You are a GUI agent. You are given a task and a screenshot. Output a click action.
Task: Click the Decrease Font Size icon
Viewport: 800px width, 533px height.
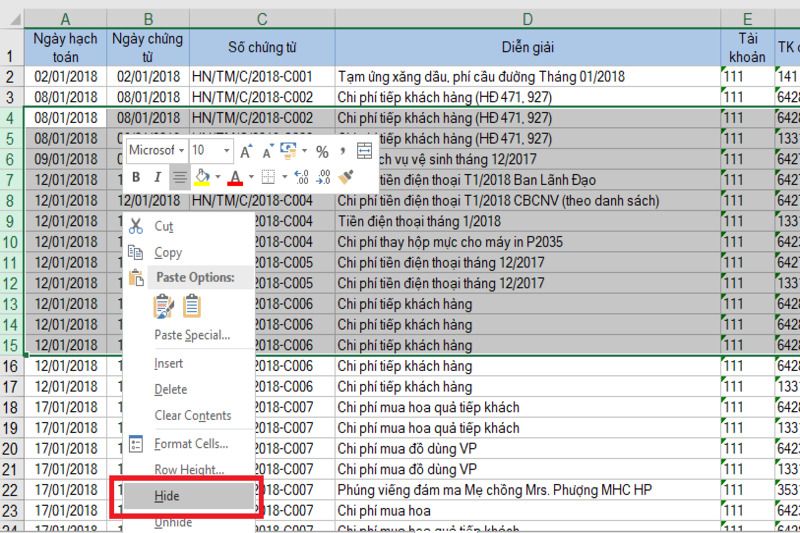268,151
